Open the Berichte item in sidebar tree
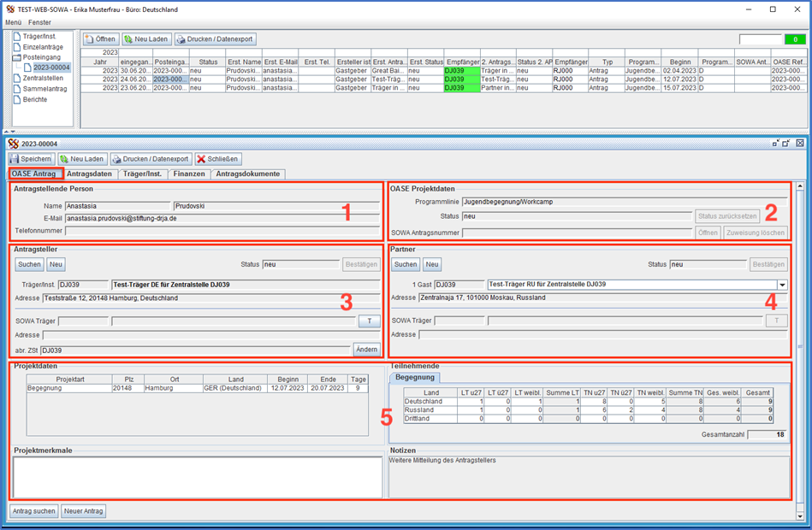 [x=35, y=99]
